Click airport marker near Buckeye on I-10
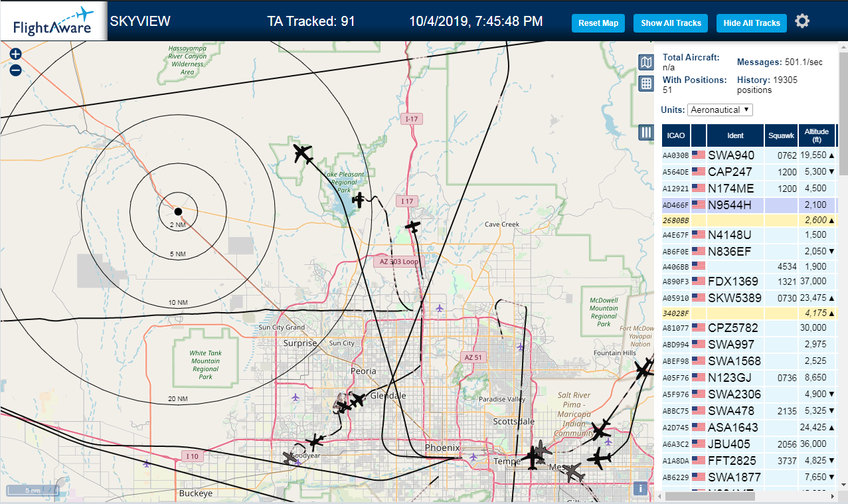Image resolution: width=848 pixels, height=504 pixels. tap(147, 463)
